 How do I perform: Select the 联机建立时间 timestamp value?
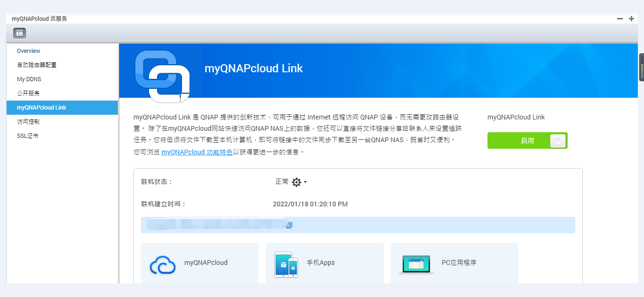tap(310, 204)
